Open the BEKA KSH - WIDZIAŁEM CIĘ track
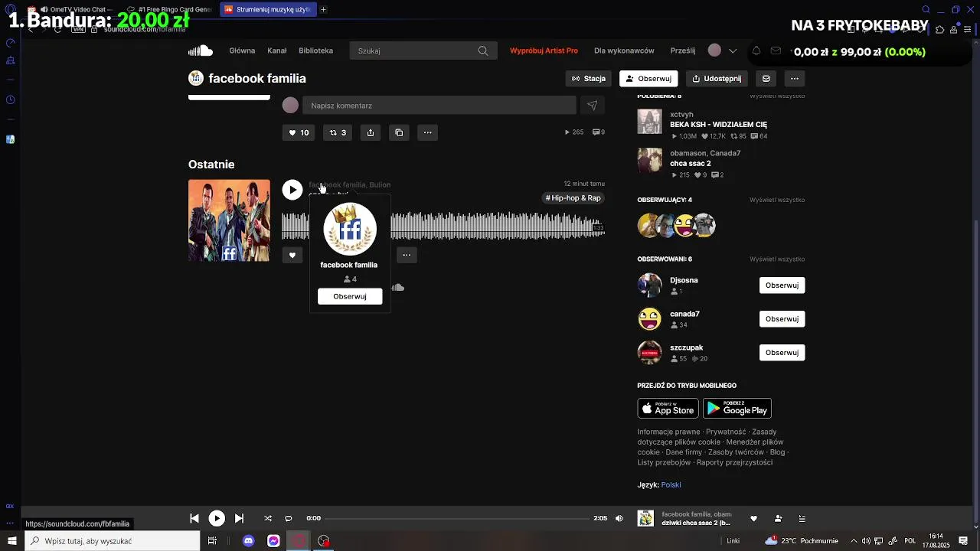 [x=718, y=125]
